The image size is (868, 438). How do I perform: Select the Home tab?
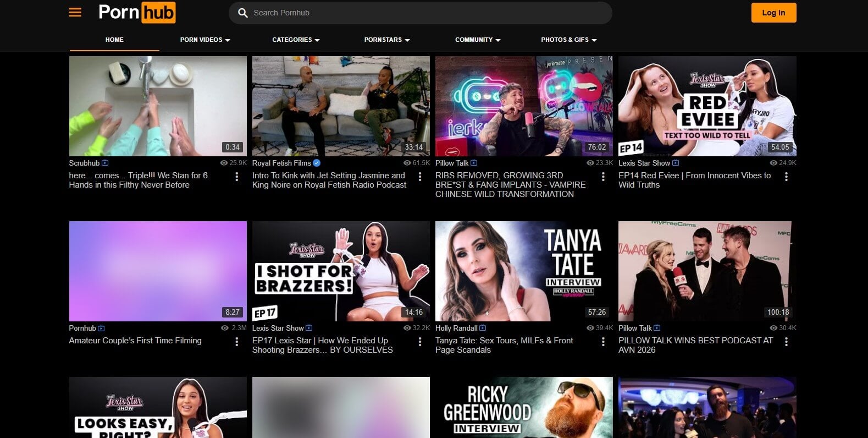(114, 40)
